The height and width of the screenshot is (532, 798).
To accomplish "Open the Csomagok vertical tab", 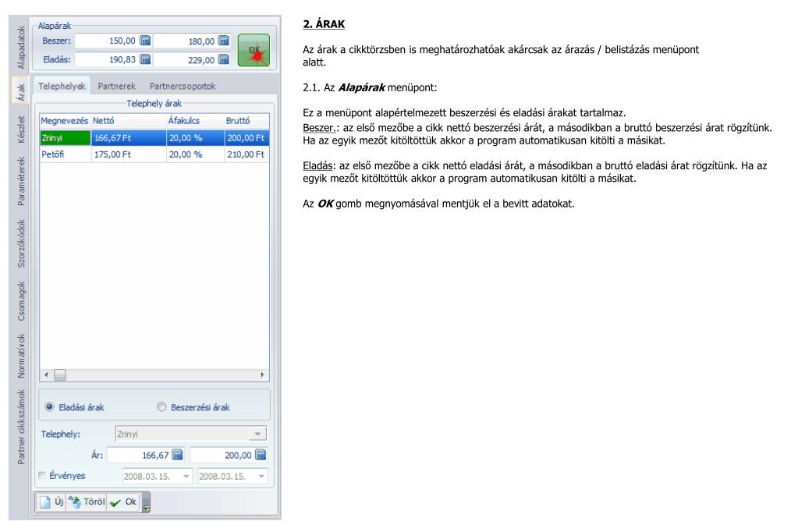I will pos(21,301).
